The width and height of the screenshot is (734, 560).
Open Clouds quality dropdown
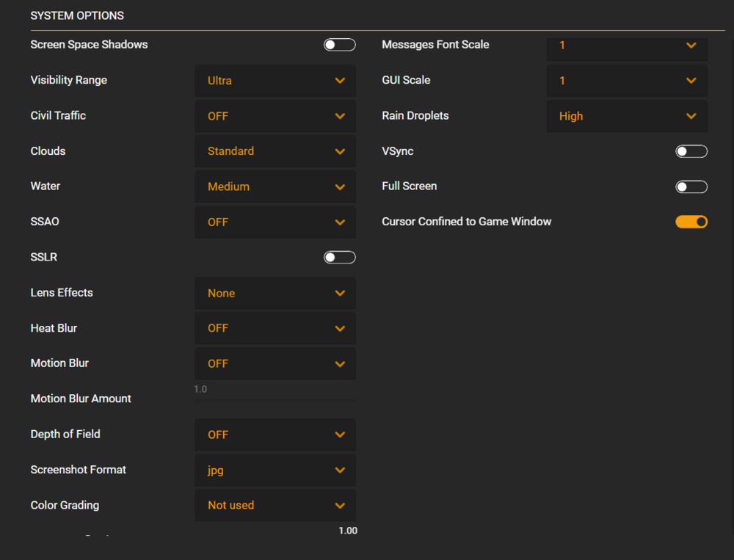click(275, 151)
